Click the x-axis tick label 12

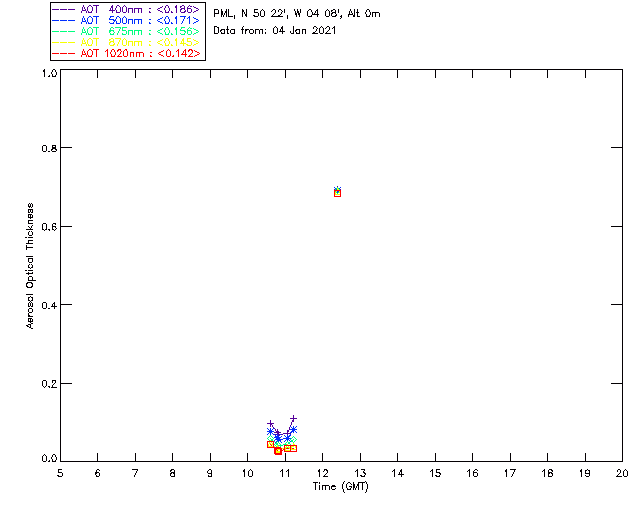[322, 473]
